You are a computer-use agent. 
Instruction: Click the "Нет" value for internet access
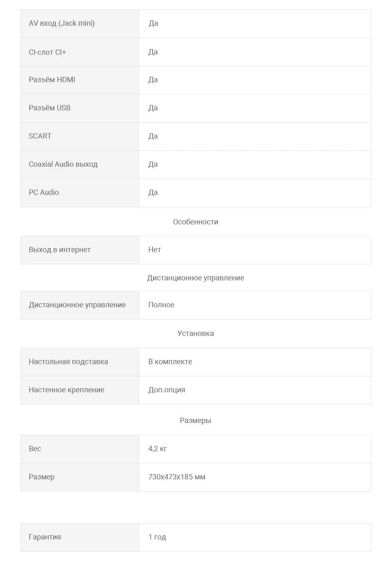pos(155,250)
